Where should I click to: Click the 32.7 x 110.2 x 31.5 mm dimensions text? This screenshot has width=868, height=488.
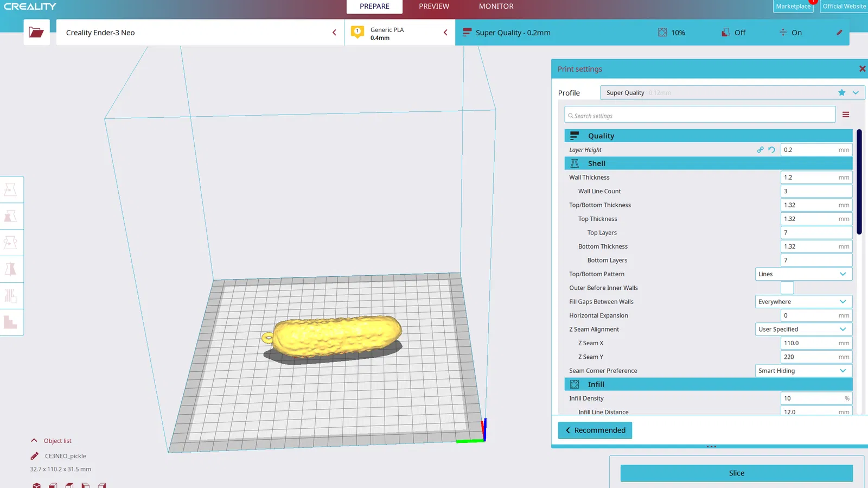click(x=61, y=469)
